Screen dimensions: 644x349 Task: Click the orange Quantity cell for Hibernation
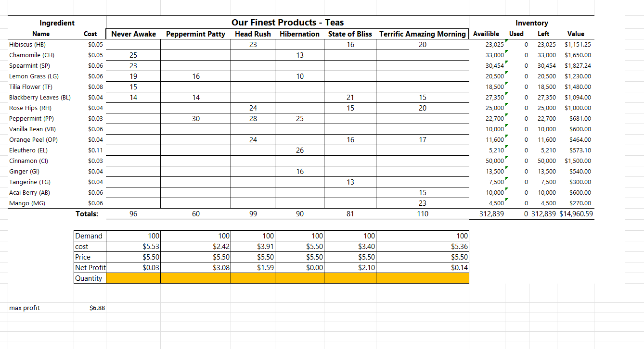click(300, 278)
